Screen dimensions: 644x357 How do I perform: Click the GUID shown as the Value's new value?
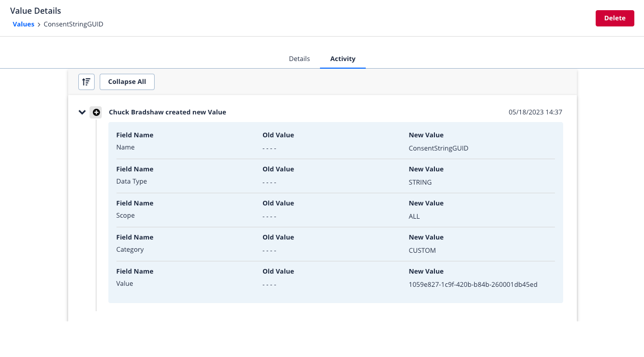tap(473, 285)
